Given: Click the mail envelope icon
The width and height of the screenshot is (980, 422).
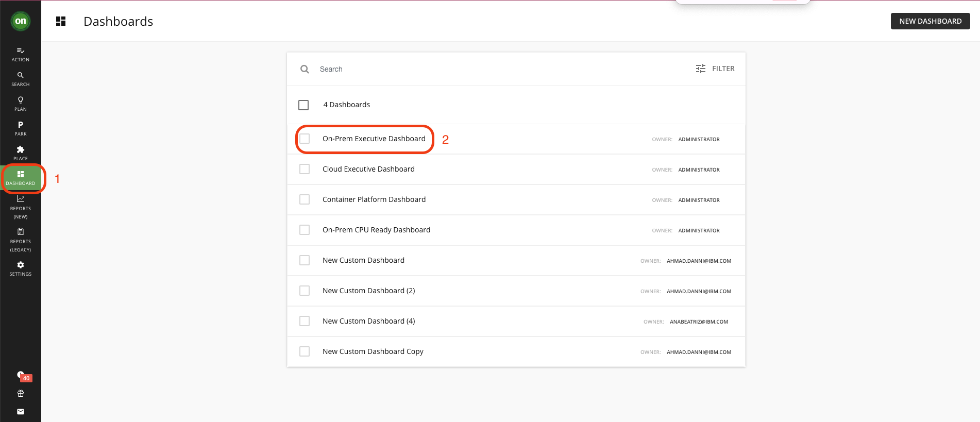Looking at the screenshot, I should point(21,412).
